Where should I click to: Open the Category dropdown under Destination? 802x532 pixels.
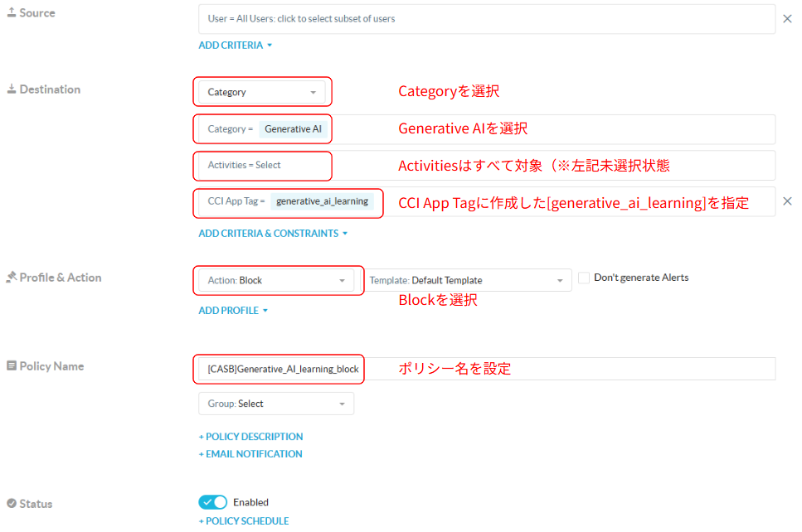(x=262, y=91)
